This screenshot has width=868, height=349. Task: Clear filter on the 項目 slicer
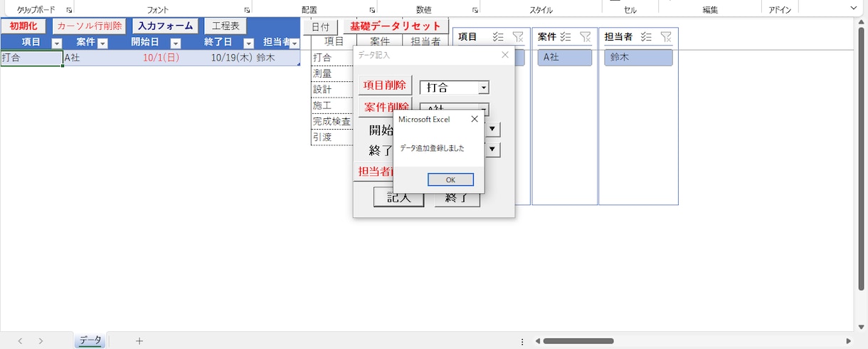(x=518, y=37)
